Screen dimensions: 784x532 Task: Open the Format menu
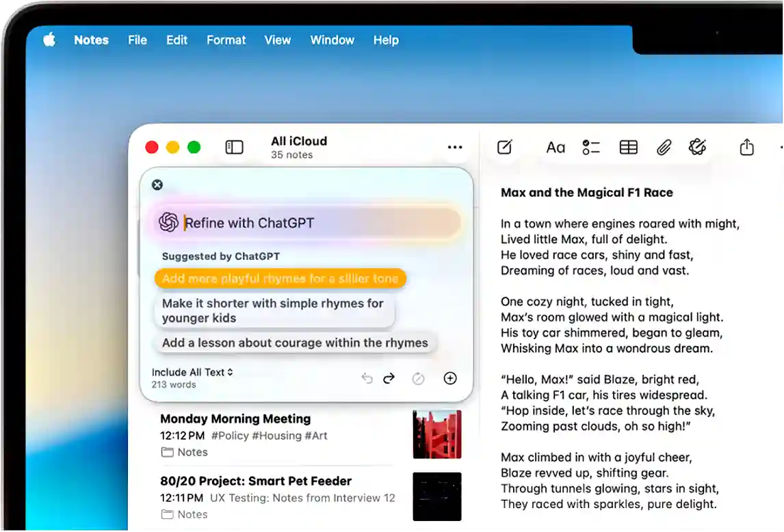226,40
